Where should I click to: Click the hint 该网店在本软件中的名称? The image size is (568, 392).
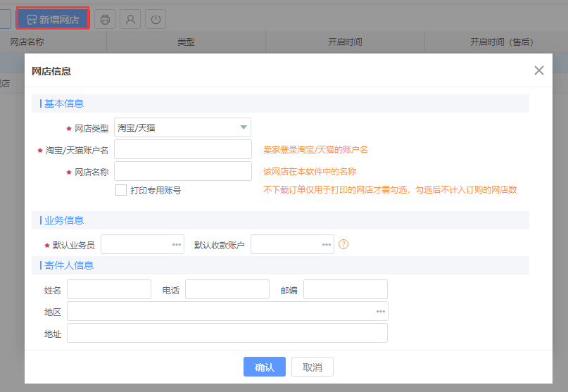310,171
